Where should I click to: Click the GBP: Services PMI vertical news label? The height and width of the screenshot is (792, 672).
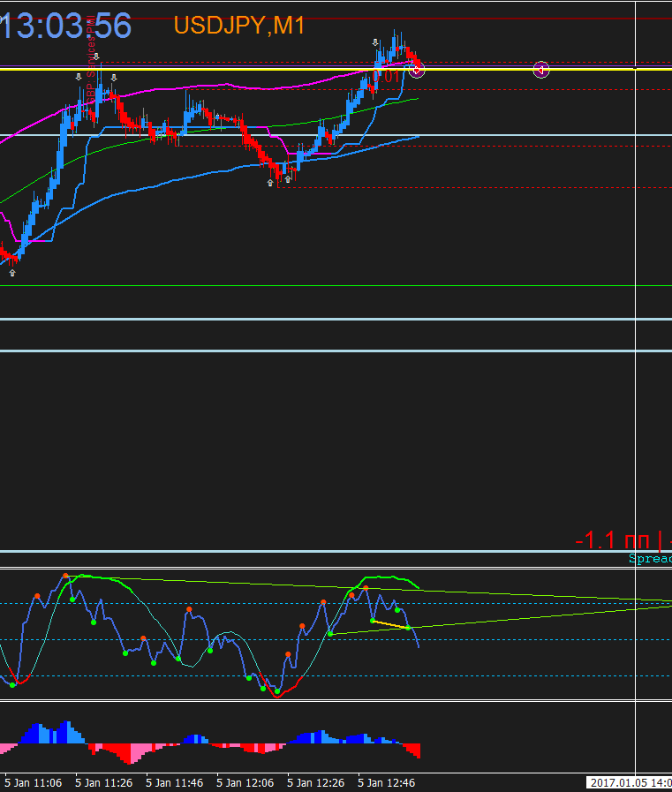click(x=91, y=60)
